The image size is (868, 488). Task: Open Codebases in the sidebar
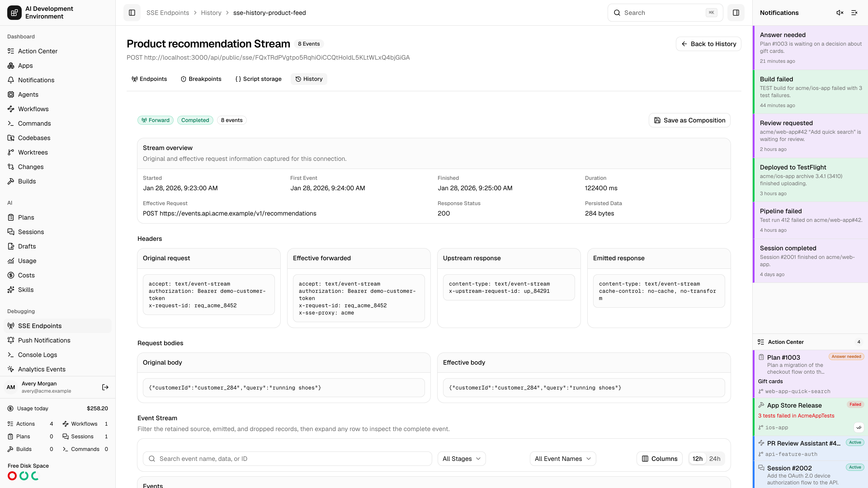point(58,138)
